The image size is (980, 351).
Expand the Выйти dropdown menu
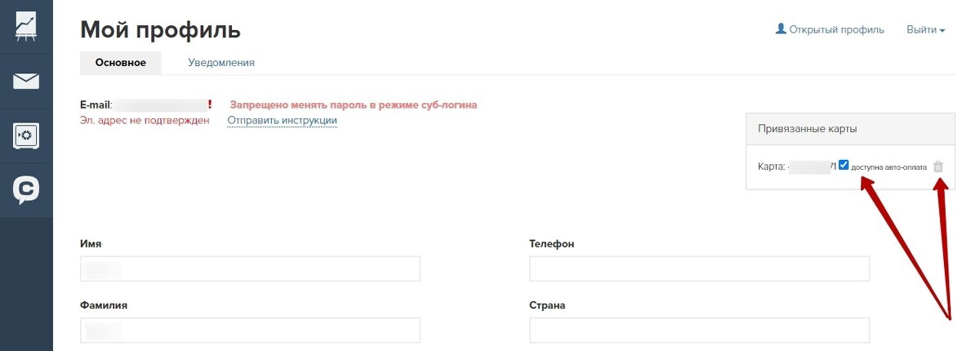(x=925, y=29)
